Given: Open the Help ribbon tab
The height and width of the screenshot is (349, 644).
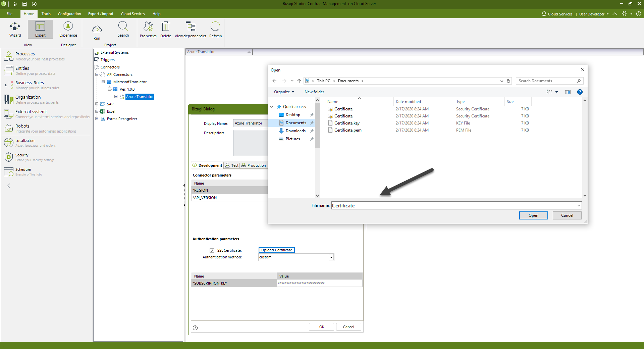Looking at the screenshot, I should [156, 14].
